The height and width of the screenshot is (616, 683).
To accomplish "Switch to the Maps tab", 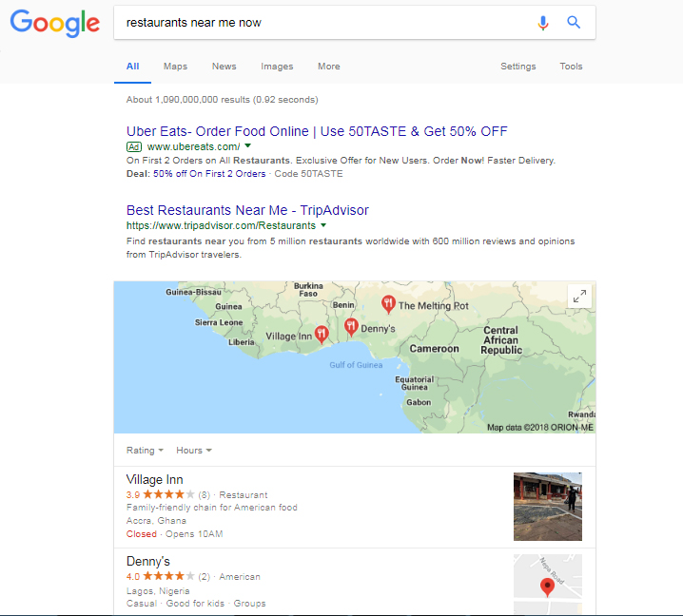I will tap(176, 67).
